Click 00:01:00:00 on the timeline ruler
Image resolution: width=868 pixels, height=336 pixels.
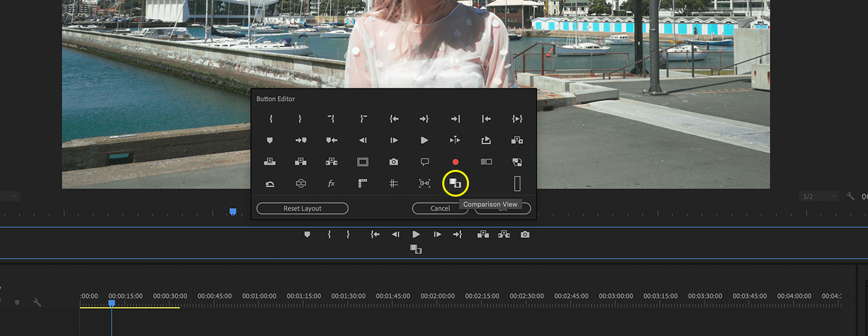259,296
